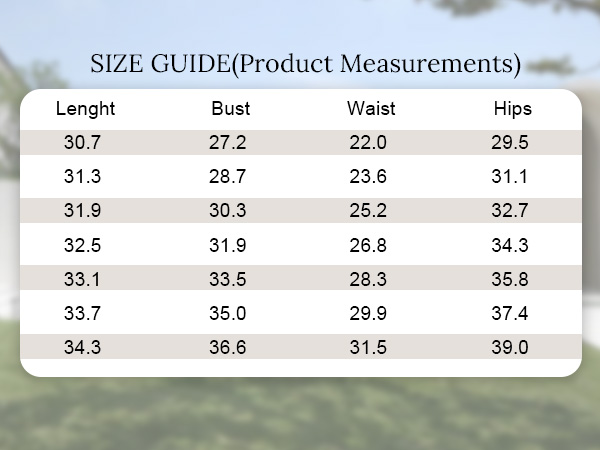Select the Lenght column header
The image size is (600, 450).
click(x=85, y=109)
